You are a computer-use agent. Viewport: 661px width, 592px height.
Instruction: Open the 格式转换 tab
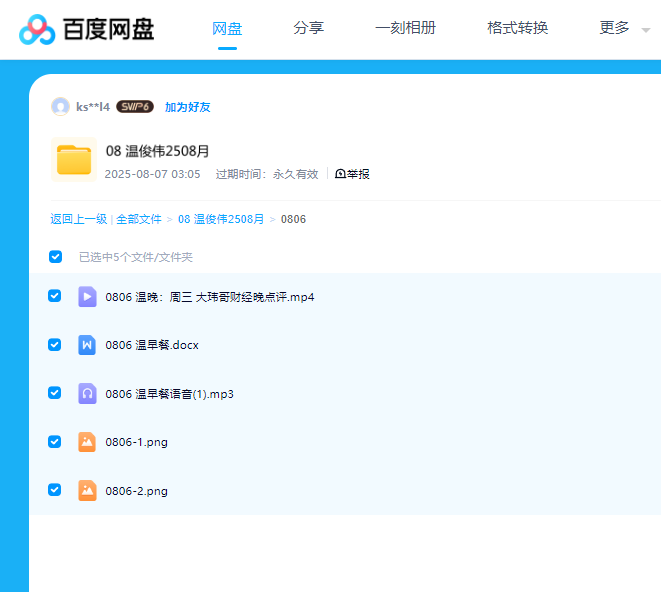[x=517, y=28]
